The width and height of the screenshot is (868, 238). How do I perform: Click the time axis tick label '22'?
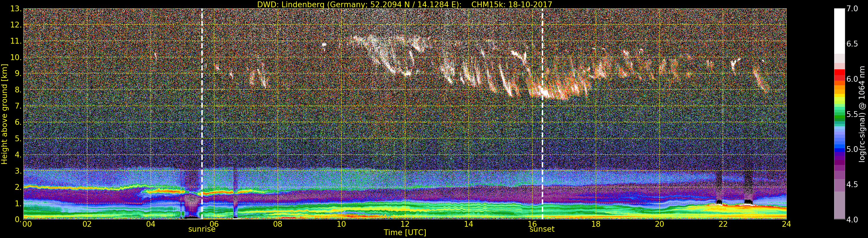coord(723,224)
